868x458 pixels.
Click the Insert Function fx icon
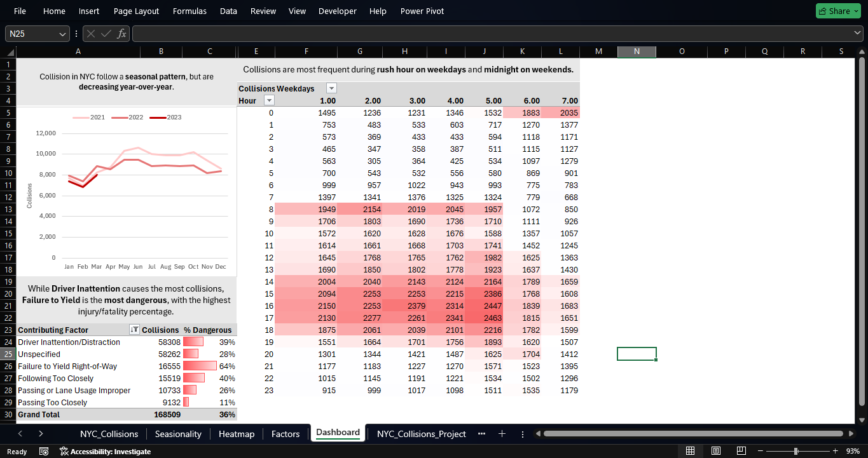tap(121, 34)
